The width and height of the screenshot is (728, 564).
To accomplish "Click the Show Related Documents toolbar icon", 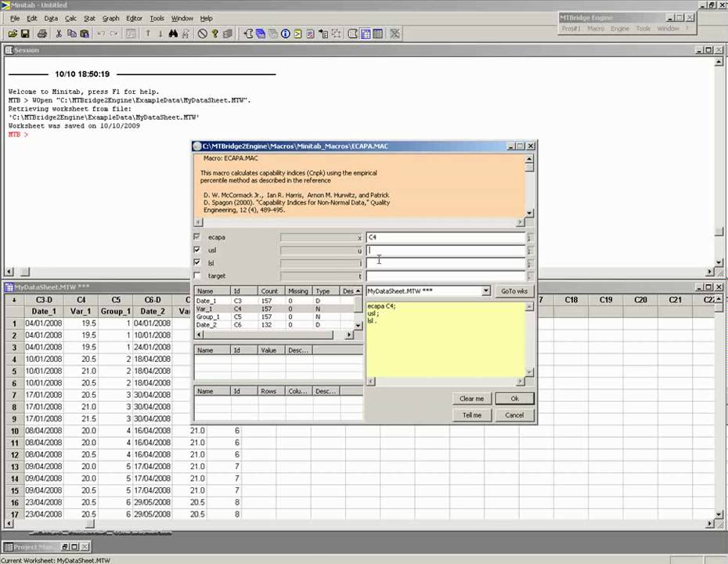I will coord(323,34).
